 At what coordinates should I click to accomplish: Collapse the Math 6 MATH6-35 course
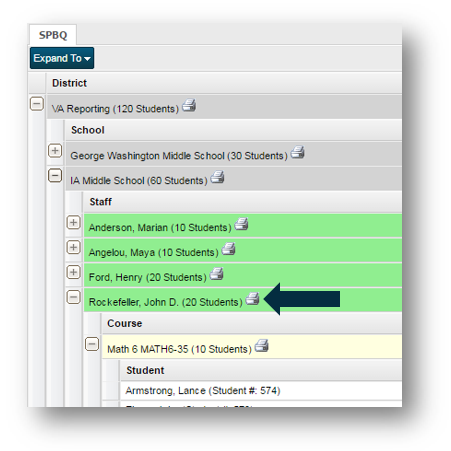coord(92,344)
